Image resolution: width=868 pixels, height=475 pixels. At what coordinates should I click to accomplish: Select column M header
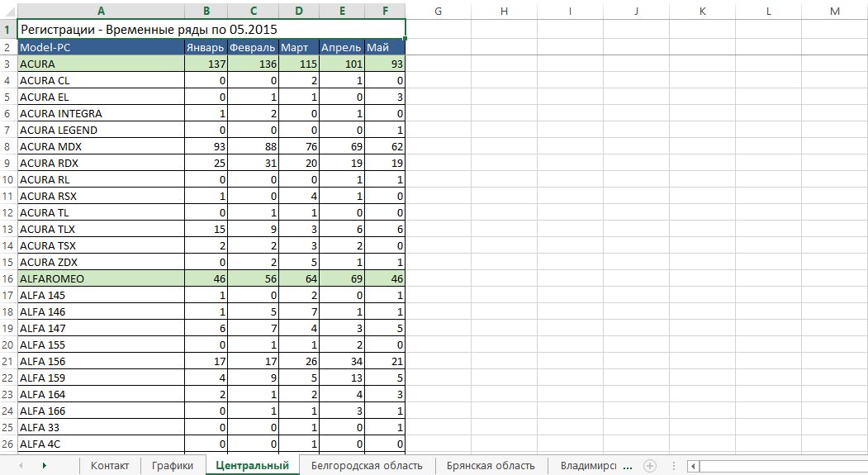click(x=835, y=11)
